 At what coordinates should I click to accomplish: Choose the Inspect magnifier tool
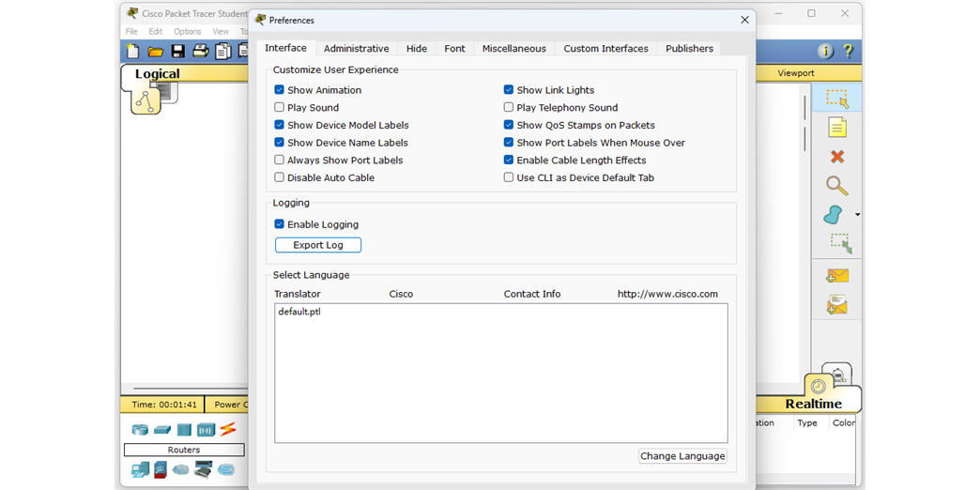(x=837, y=186)
